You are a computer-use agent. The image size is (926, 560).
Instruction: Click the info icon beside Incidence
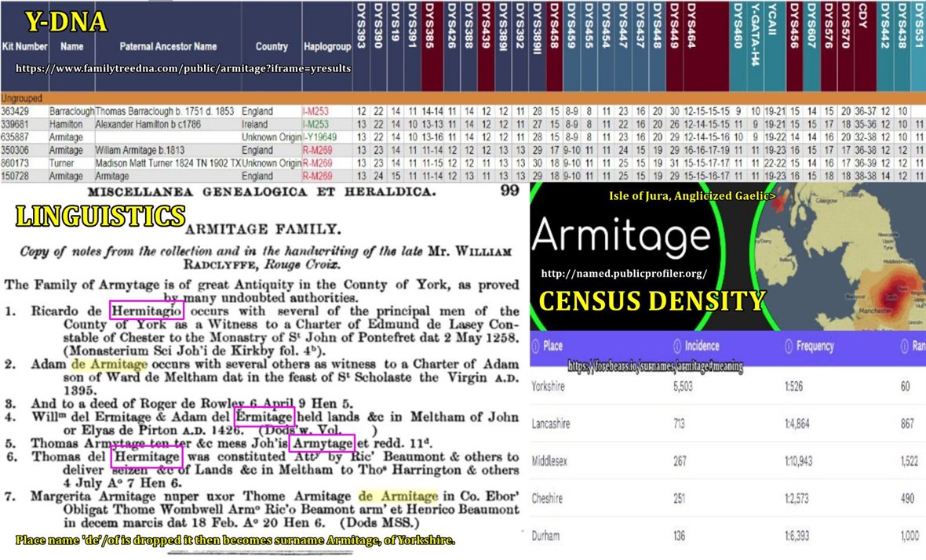tap(677, 346)
